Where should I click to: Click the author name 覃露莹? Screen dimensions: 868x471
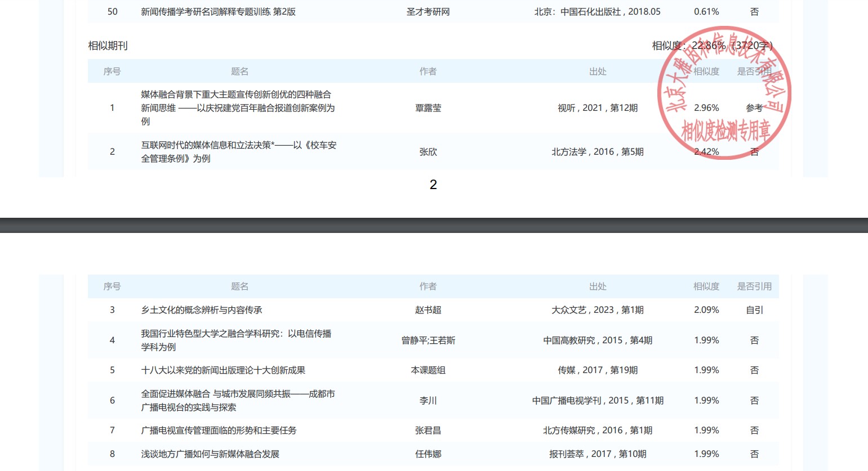click(x=428, y=108)
